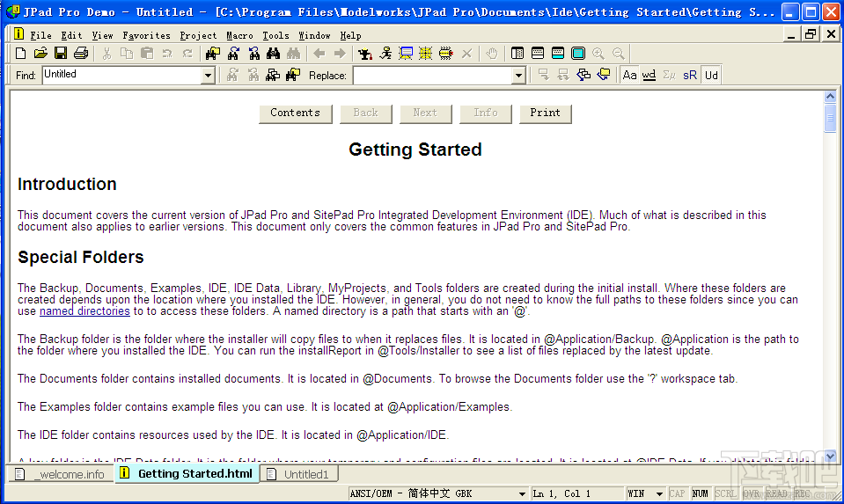Toggle the SCRL status bar indicator
The image size is (844, 504).
(725, 493)
